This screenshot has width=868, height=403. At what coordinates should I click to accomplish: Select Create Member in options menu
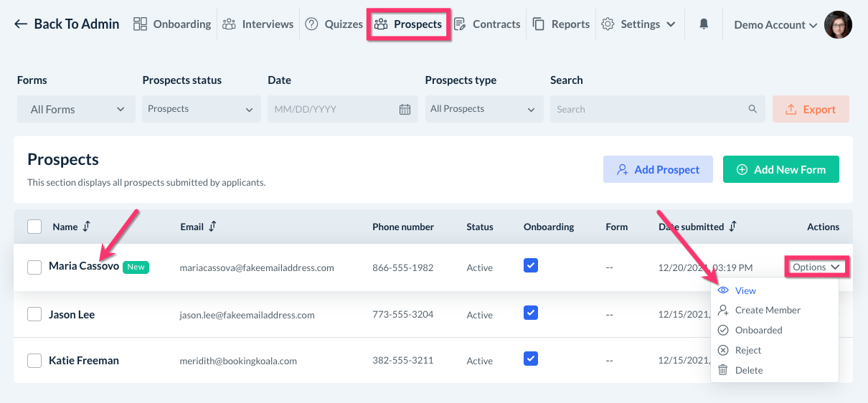coord(767,310)
